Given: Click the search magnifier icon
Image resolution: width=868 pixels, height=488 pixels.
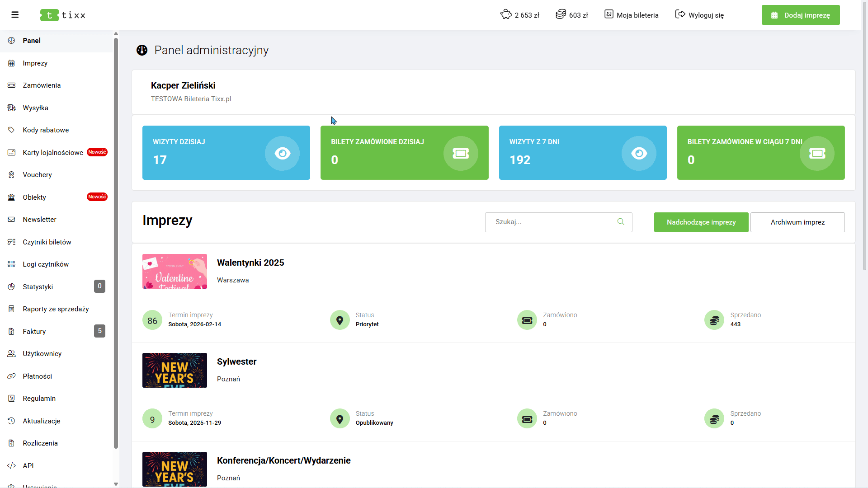Looking at the screenshot, I should tap(621, 222).
